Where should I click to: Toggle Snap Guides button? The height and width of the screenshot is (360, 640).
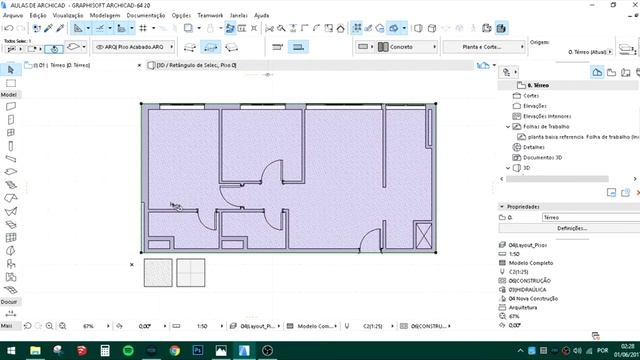100,28
